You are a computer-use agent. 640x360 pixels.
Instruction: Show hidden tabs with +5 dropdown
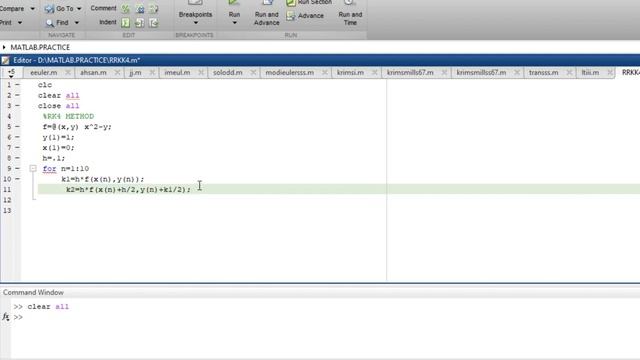(x=11, y=73)
